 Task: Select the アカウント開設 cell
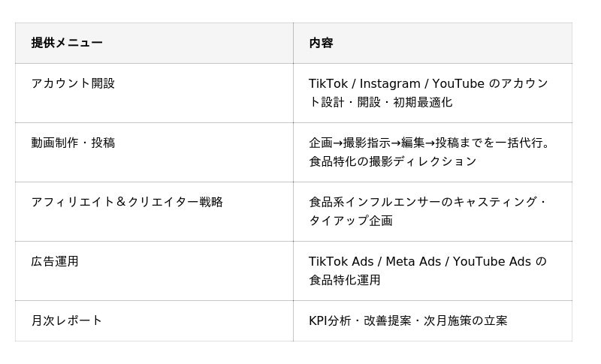click(x=73, y=83)
